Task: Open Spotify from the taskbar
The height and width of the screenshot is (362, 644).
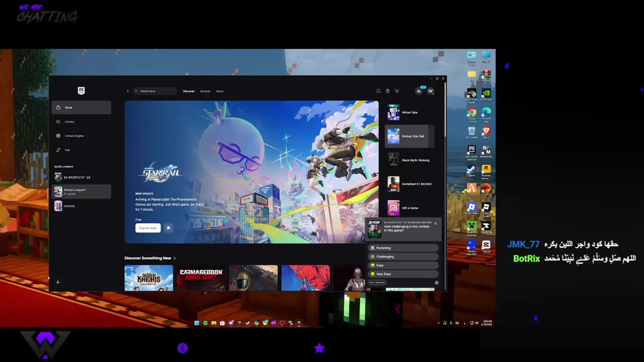Action: pyautogui.click(x=205, y=323)
